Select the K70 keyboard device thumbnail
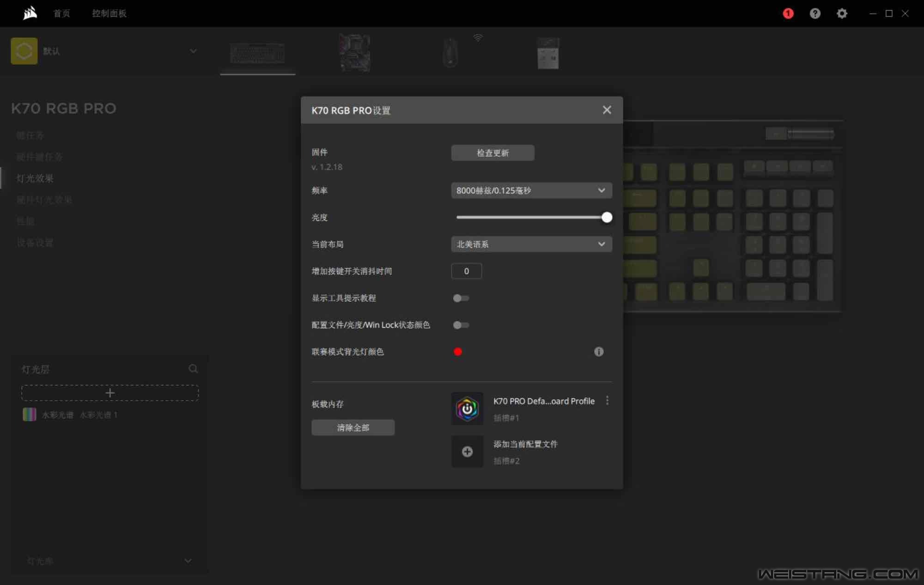This screenshot has height=585, width=924. pos(257,54)
